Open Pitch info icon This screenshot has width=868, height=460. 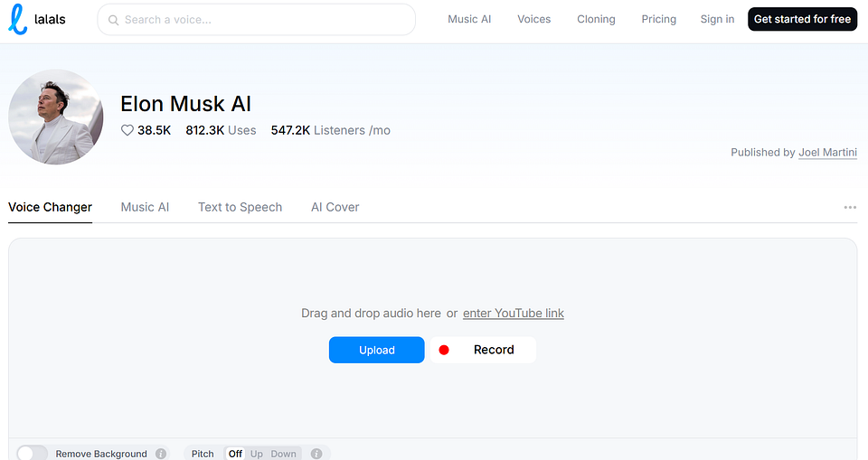(x=316, y=454)
